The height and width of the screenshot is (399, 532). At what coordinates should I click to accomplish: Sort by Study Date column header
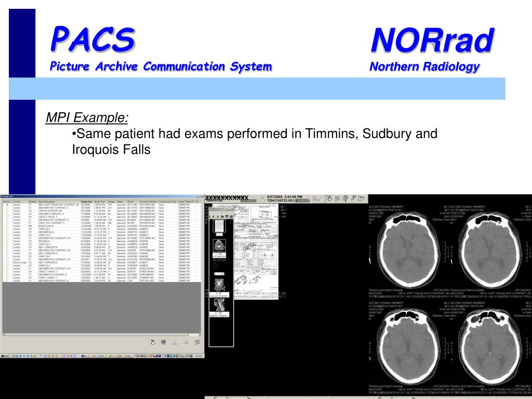[87, 202]
